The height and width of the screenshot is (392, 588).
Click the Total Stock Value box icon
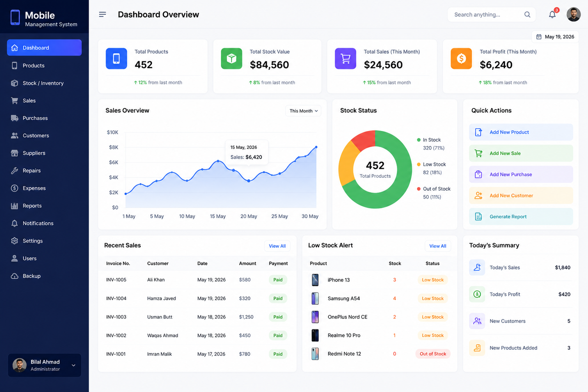(232, 58)
